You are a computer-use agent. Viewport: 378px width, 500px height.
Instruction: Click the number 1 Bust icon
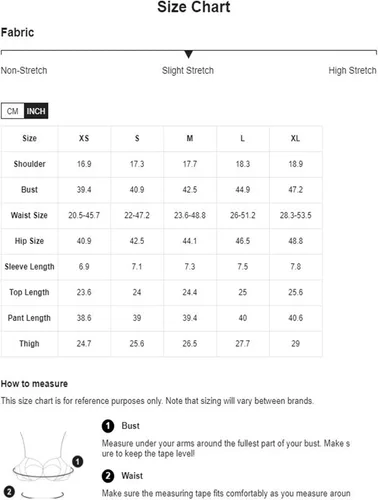[108, 426]
